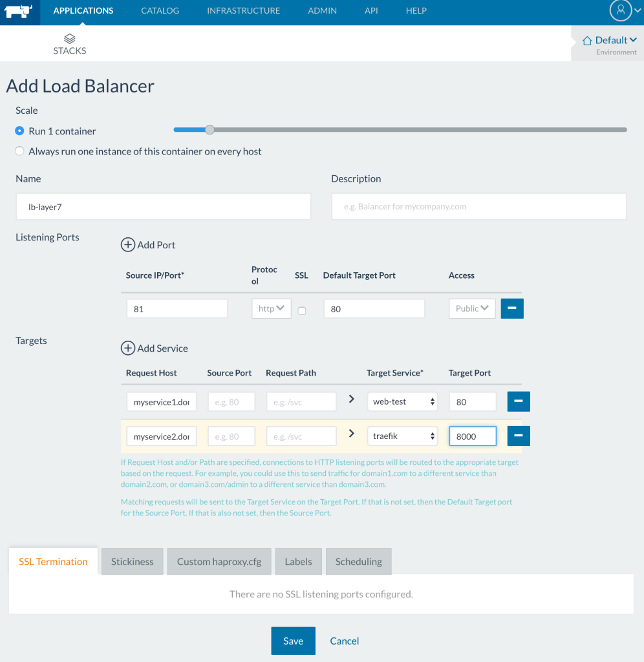Open the user account avatar menu

click(x=621, y=10)
